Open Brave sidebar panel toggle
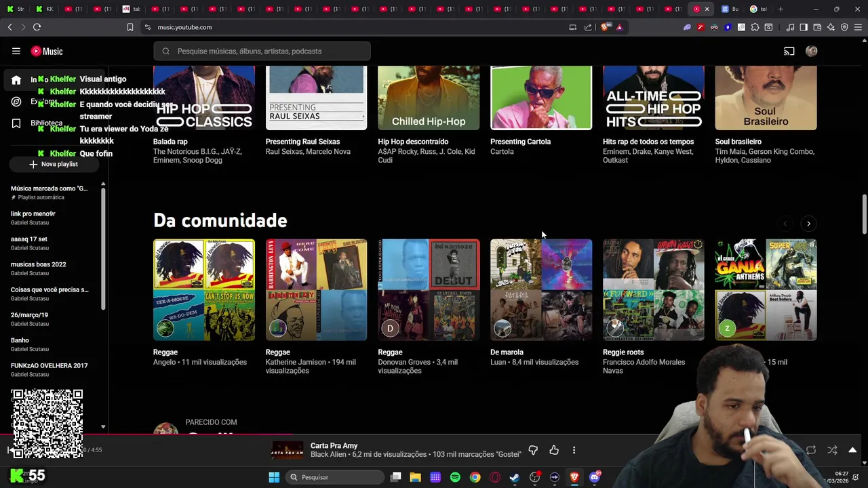The width and height of the screenshot is (868, 488). (x=804, y=27)
